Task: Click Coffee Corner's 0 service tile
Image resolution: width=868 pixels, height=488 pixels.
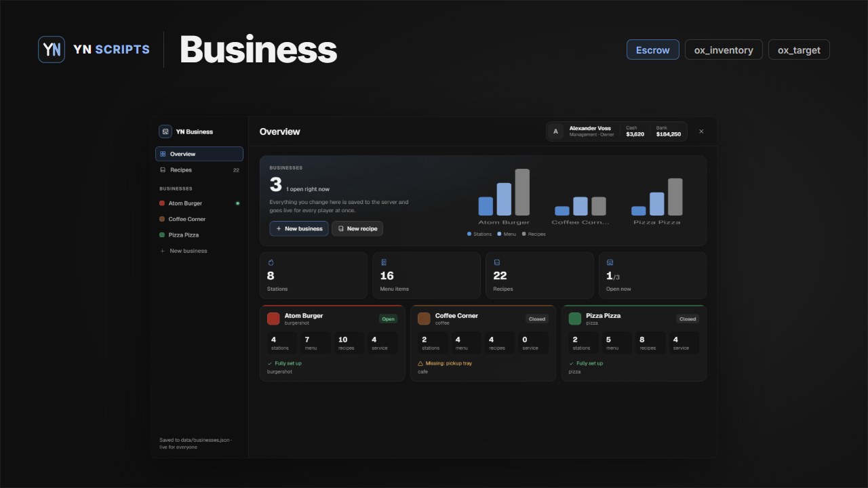Action: [x=534, y=343]
